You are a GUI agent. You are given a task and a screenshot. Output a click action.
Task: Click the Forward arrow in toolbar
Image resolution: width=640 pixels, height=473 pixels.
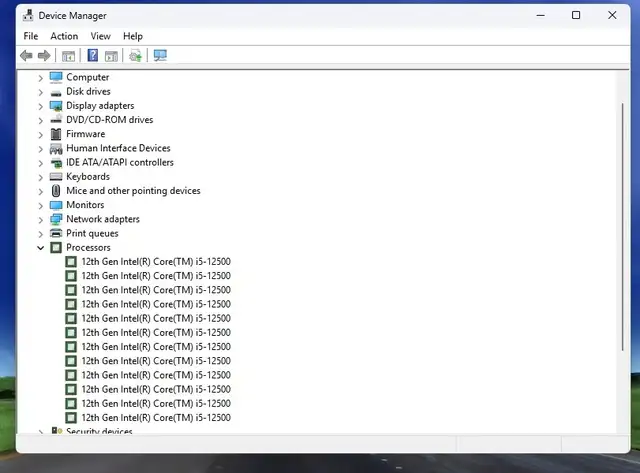tap(44, 56)
